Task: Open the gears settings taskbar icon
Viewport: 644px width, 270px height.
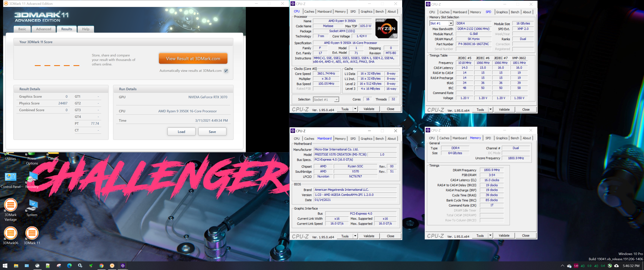Action: click(x=80, y=265)
